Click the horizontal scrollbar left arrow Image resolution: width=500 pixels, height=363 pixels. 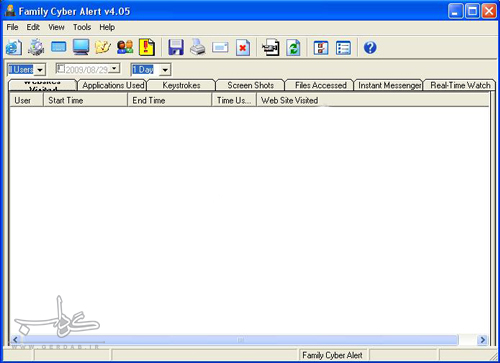click(15, 340)
